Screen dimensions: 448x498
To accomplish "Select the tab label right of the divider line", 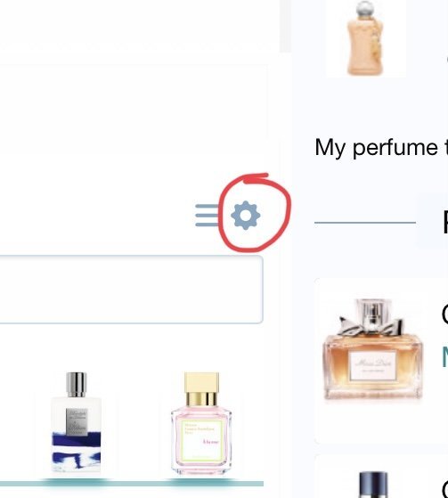I will tap(445, 221).
